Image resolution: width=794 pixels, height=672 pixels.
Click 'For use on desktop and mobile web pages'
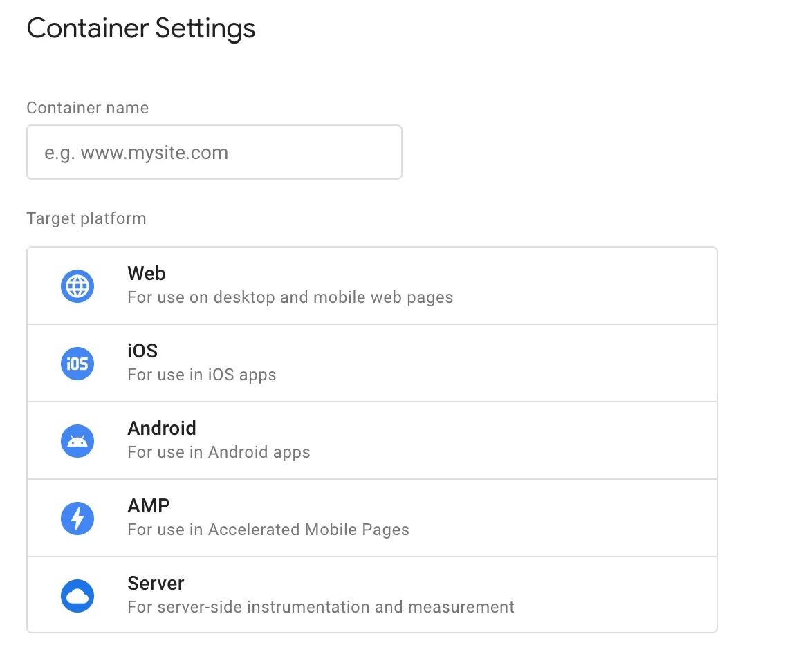pos(290,297)
